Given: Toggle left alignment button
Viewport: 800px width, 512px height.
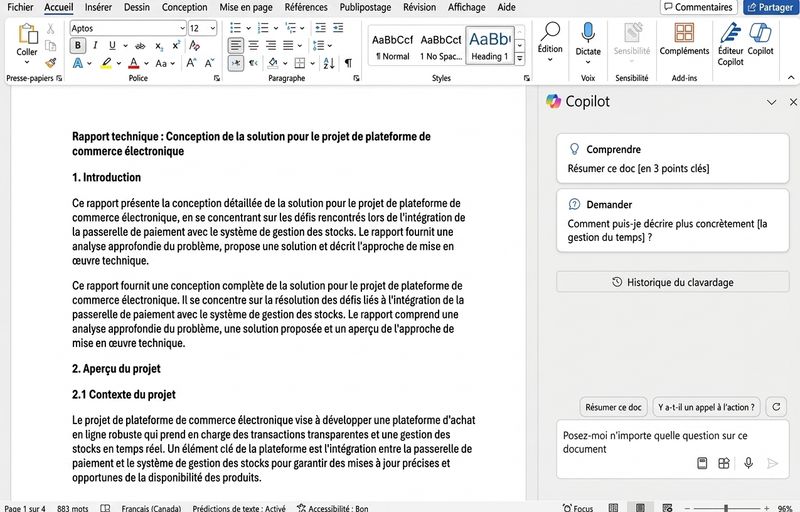Looking at the screenshot, I should click(x=235, y=45).
